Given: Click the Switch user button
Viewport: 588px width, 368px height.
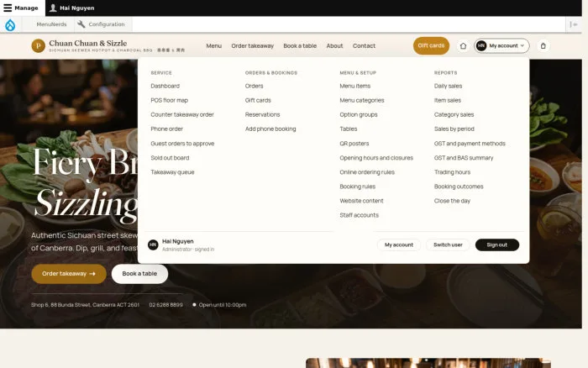Looking at the screenshot, I should pyautogui.click(x=448, y=245).
